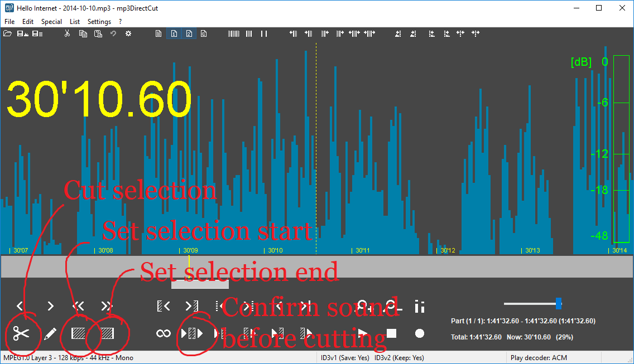
Task: Copy the current selection
Action: 83,33
